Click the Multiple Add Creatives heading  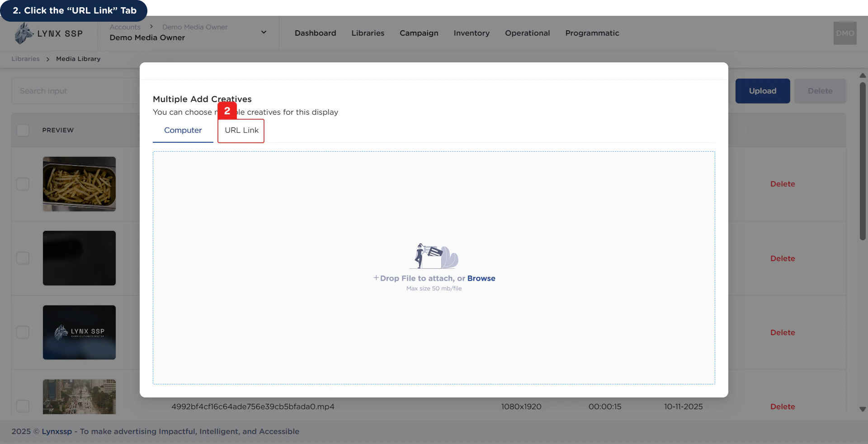tap(202, 99)
